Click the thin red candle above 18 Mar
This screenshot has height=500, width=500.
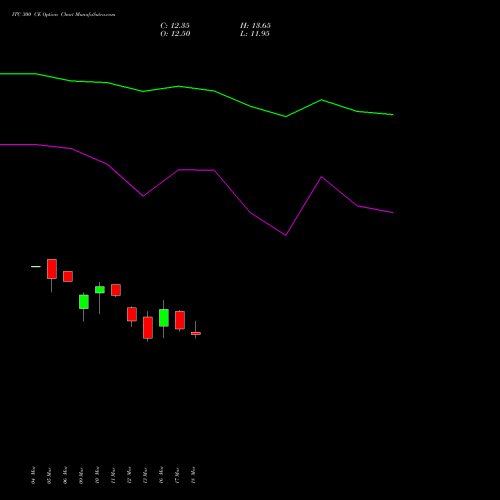[196, 333]
